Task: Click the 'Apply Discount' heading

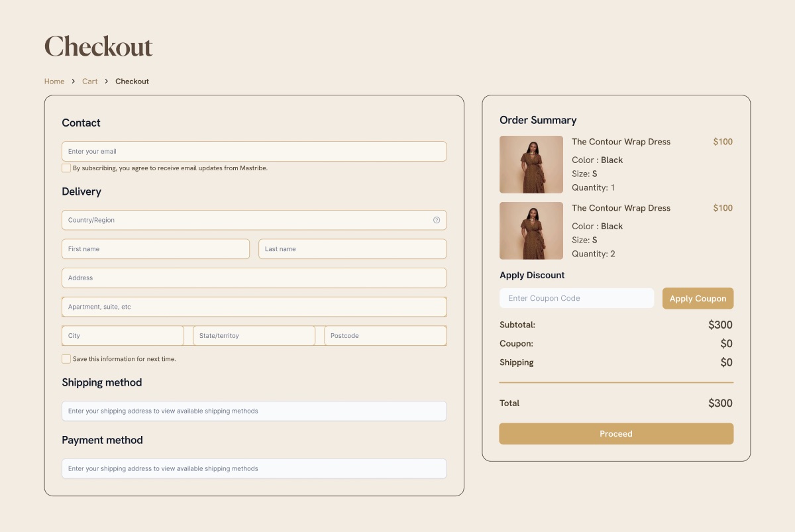Action: coord(532,275)
